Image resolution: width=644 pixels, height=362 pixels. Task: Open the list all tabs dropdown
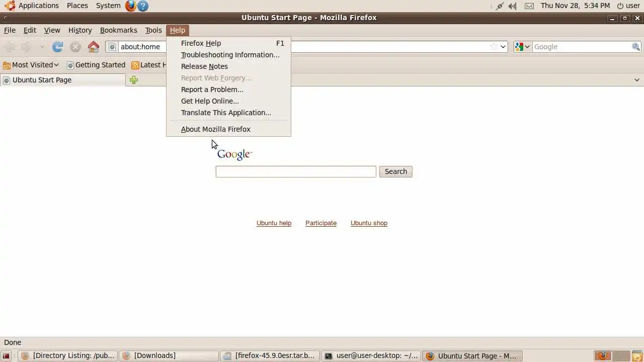pyautogui.click(x=636, y=80)
